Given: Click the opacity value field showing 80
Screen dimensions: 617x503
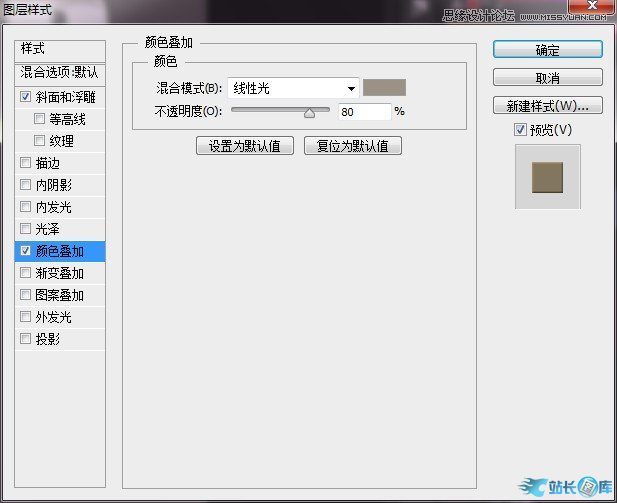Looking at the screenshot, I should [364, 112].
